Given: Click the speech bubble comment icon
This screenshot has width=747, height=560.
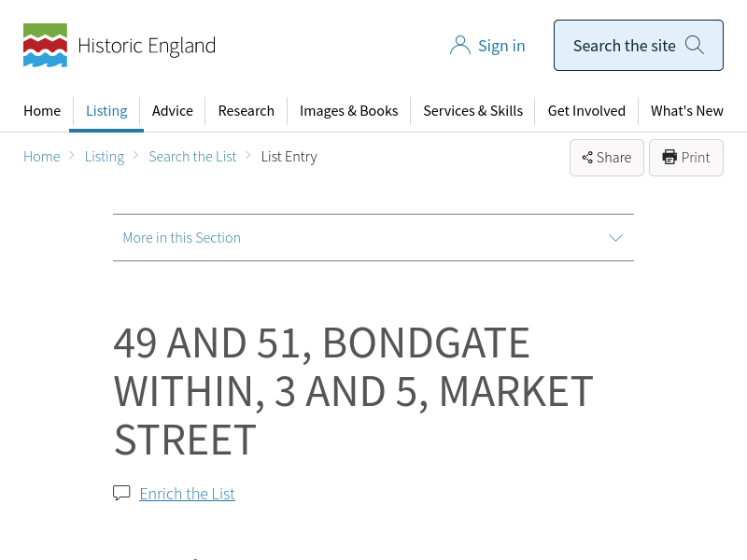Looking at the screenshot, I should tap(121, 493).
